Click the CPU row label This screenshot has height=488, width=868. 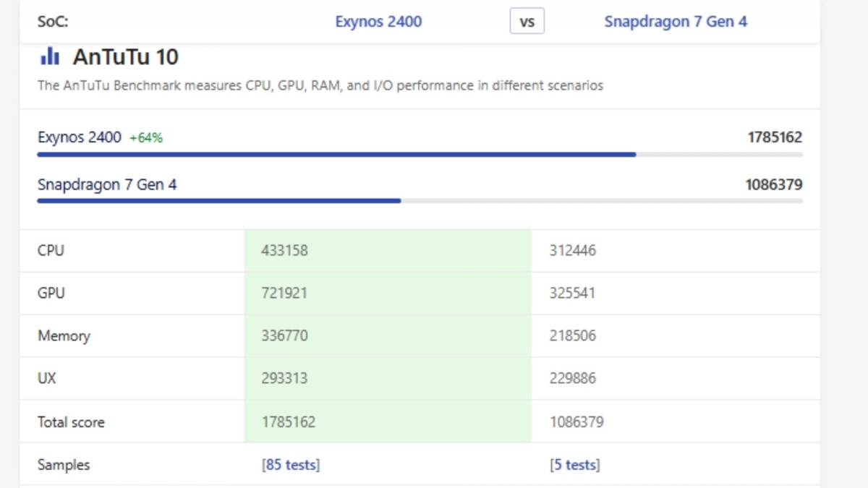51,251
